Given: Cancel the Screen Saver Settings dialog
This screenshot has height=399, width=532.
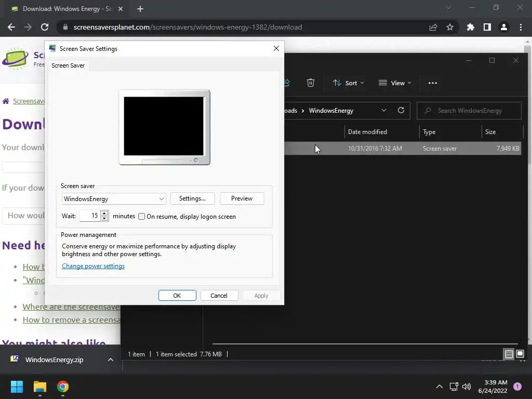Looking at the screenshot, I should pos(219,296).
